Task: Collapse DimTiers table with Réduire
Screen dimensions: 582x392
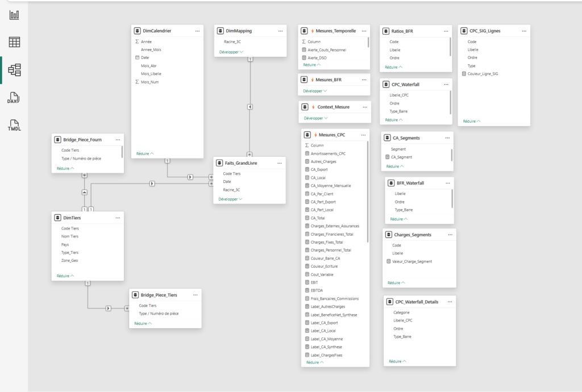Action: [65, 276]
